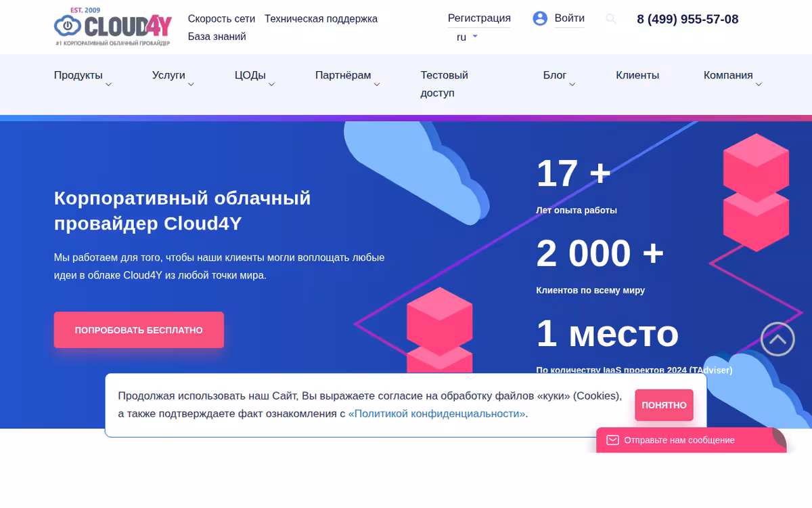Open the Партнёрам menu item

(343, 75)
